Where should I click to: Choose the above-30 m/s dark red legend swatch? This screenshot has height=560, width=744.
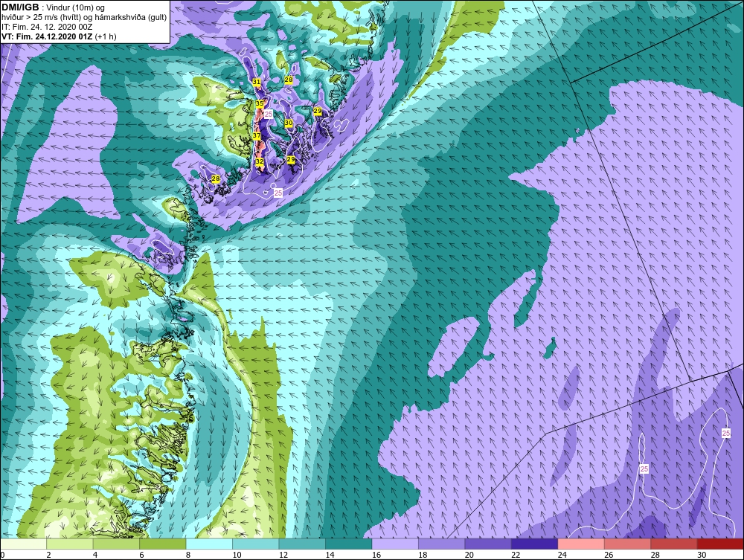720,544
